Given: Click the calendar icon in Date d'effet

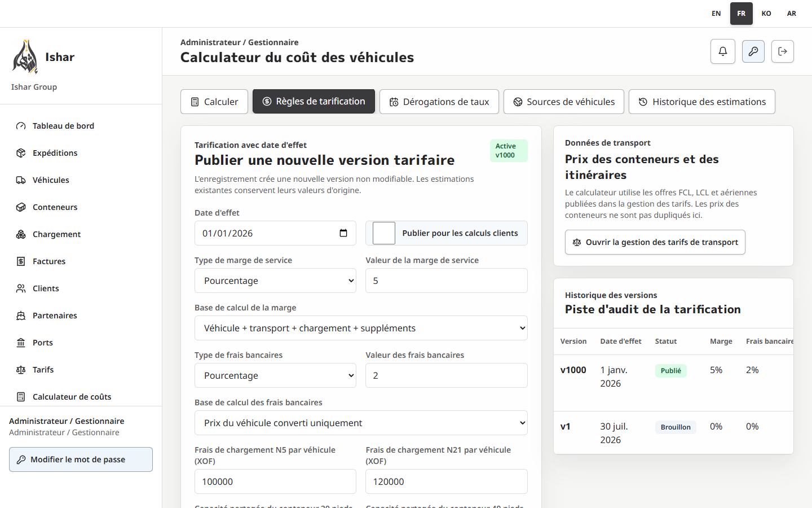Looking at the screenshot, I should tap(343, 233).
